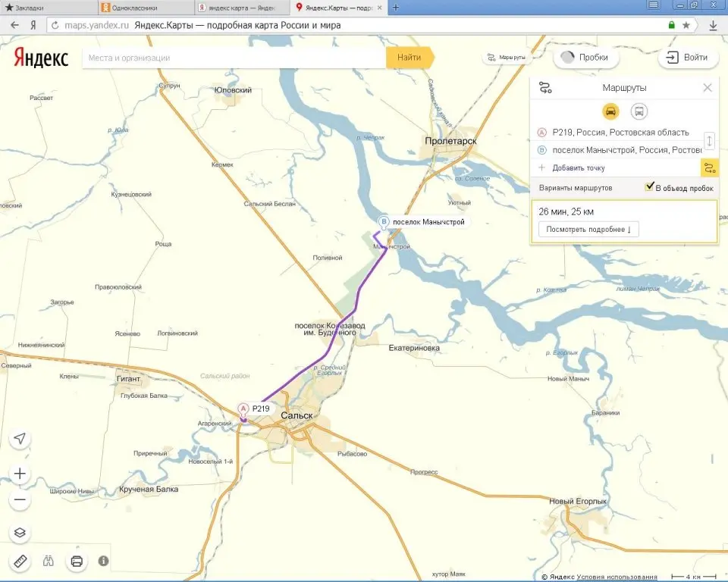728x582 pixels.
Task: Switch to the Одноклассники tab
Action: point(146,8)
